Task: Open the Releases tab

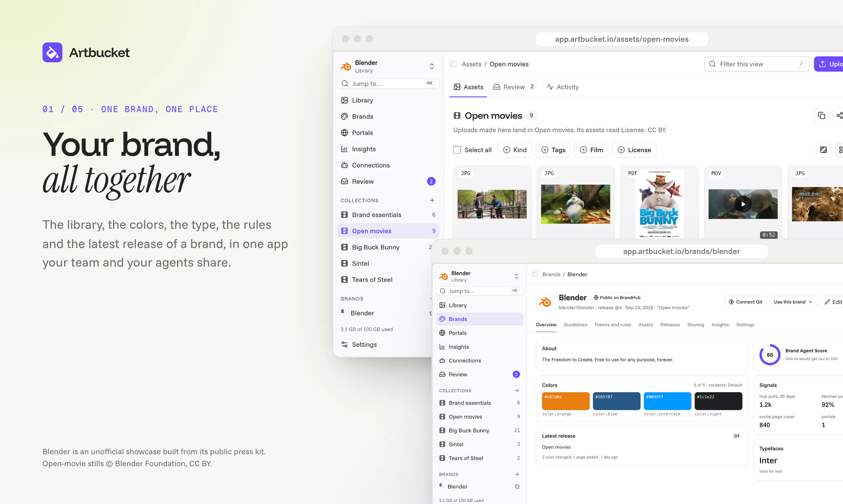Action: coord(670,325)
